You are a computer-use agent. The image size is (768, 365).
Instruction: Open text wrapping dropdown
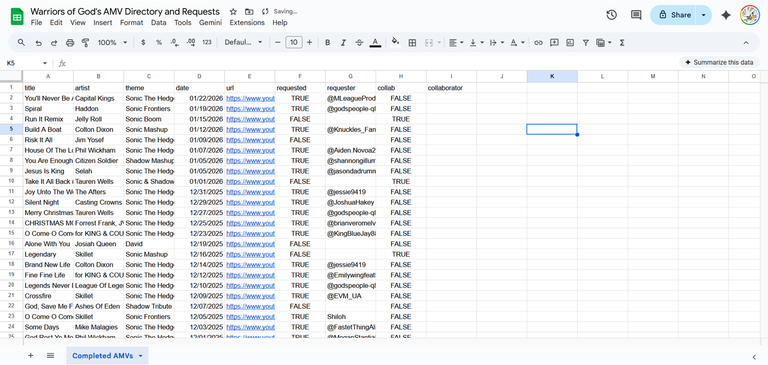point(497,43)
